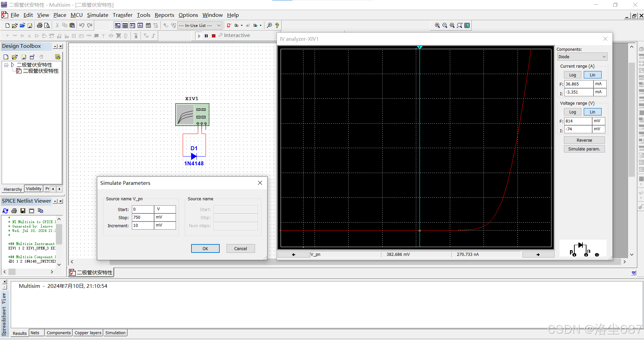The height and width of the screenshot is (340, 644).
Task: Switch to Hierarchy tab in Design Toolbox
Action: click(x=13, y=190)
